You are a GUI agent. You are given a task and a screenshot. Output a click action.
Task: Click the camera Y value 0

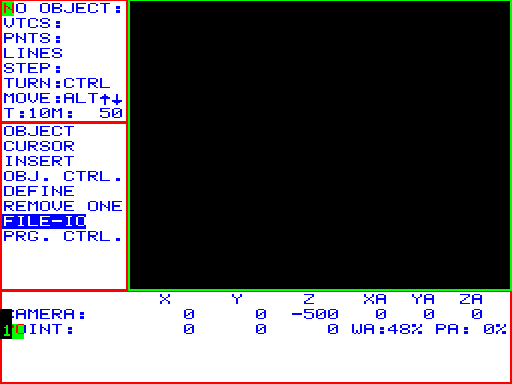[x=261, y=314]
